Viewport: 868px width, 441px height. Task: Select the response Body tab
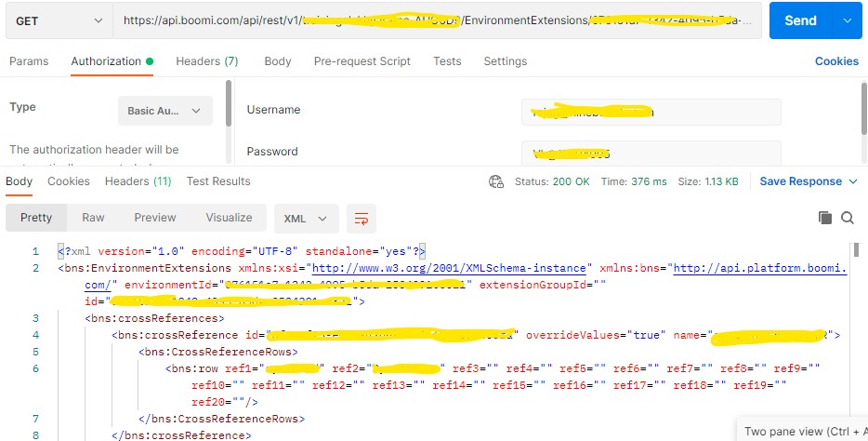[19, 181]
